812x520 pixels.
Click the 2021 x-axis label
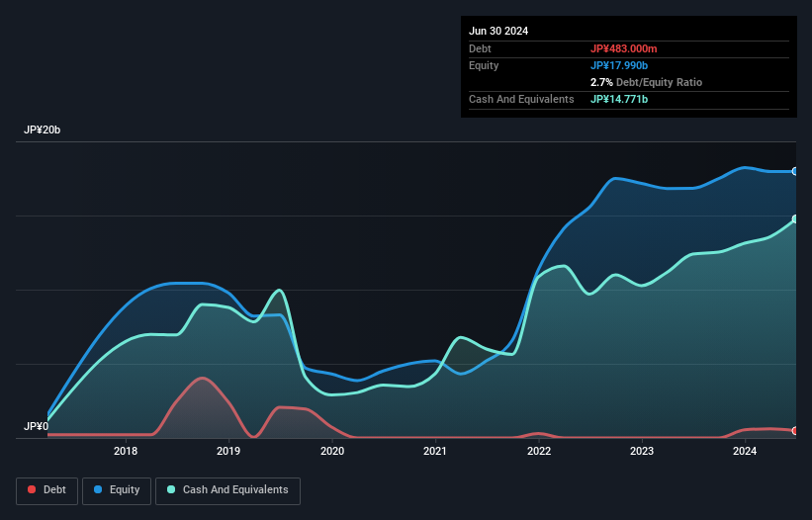[x=435, y=451]
